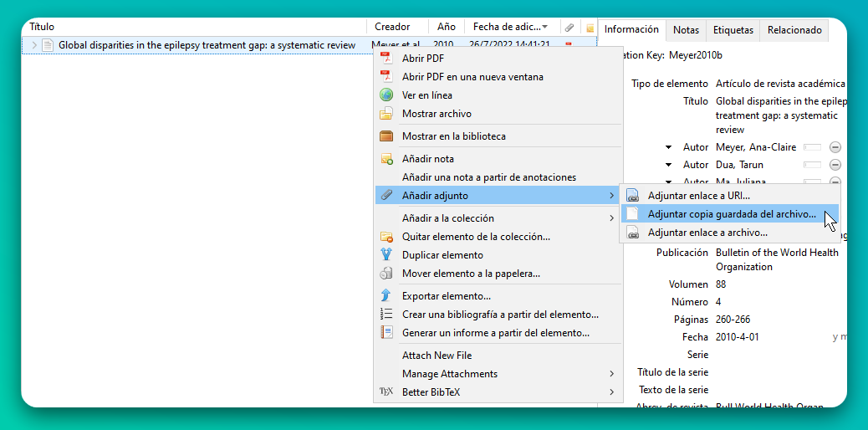
Task: Click the Volumen value 88
Action: (721, 284)
